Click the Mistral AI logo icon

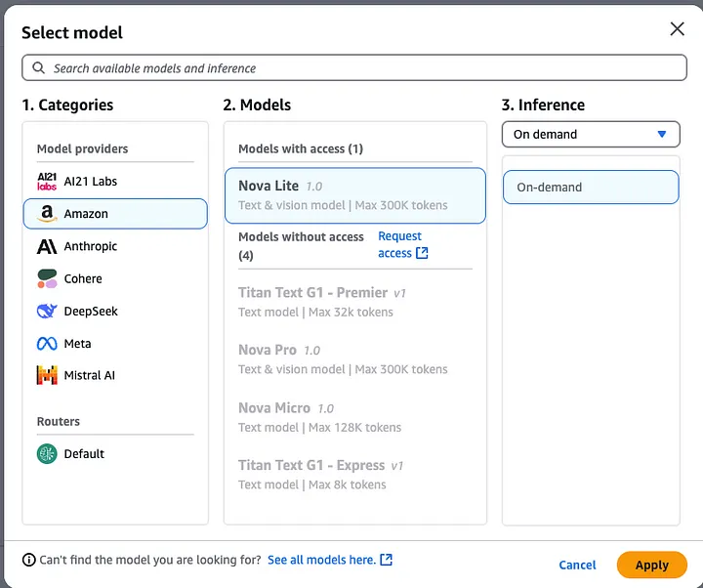click(x=47, y=375)
